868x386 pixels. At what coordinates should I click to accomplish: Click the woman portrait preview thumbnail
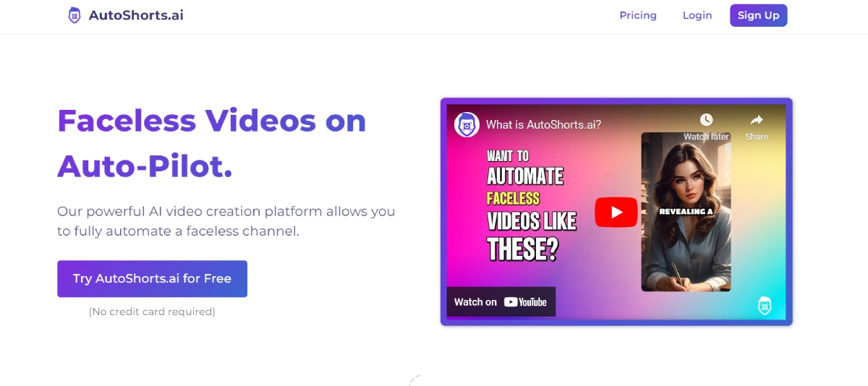686,212
